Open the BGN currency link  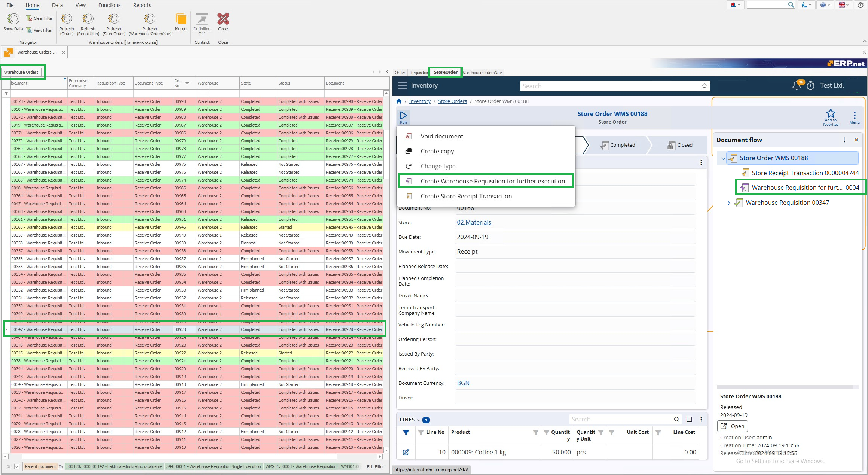(463, 383)
